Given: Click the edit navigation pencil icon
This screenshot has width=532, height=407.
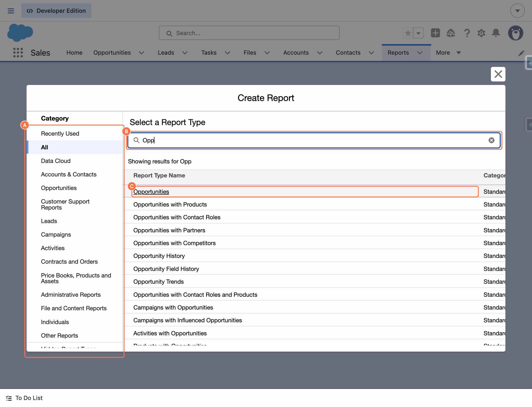Looking at the screenshot, I should [521, 53].
